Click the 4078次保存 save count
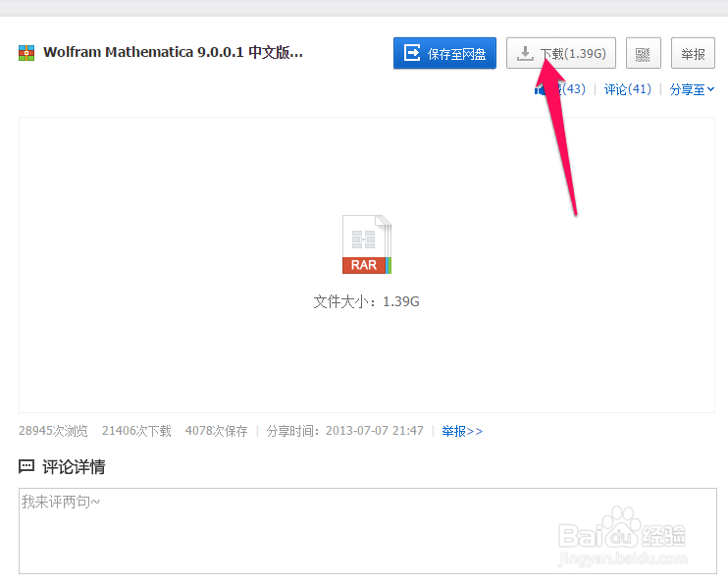This screenshot has width=728, height=584. tap(217, 431)
